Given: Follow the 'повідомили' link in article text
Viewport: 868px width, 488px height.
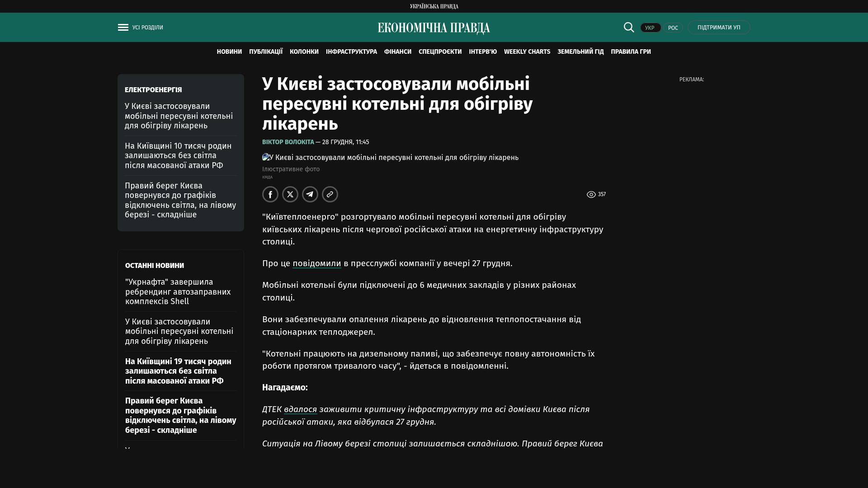Looking at the screenshot, I should (x=316, y=263).
